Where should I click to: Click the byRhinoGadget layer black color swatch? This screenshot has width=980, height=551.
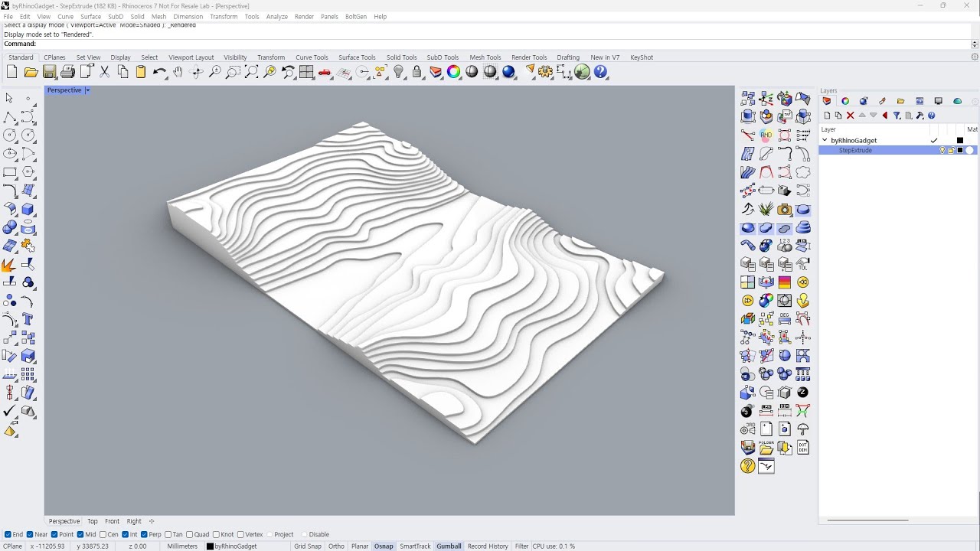(960, 141)
